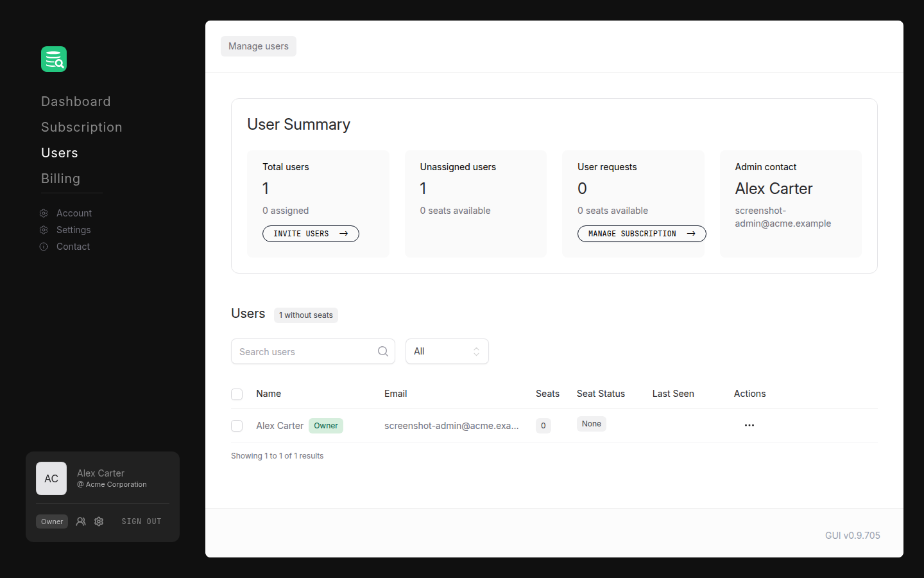924x578 pixels.
Task: Open the All filter dropdown
Action: coord(447,351)
